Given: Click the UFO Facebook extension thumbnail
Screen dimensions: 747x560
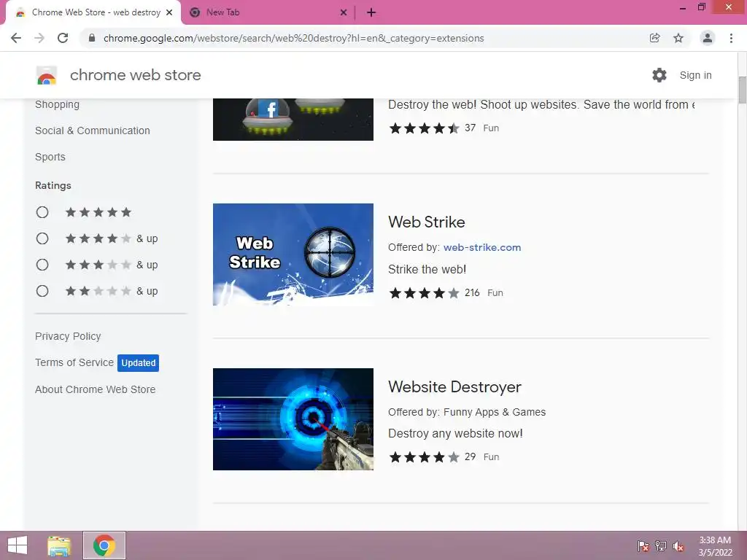Looking at the screenshot, I should click(293, 120).
